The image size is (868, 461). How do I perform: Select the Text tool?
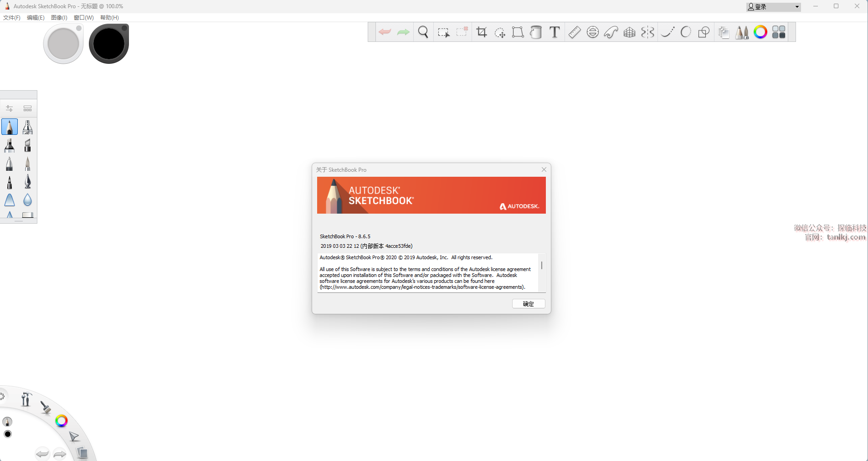pyautogui.click(x=555, y=32)
